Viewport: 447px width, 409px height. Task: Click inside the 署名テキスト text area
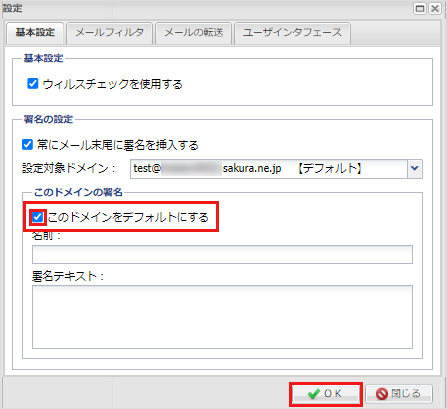[x=222, y=317]
